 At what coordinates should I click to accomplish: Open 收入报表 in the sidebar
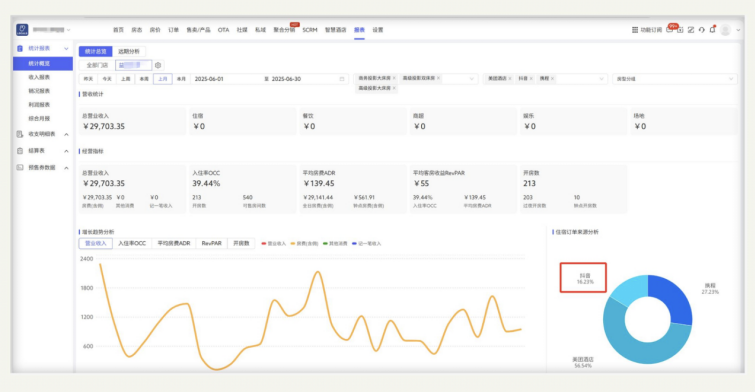[39, 77]
